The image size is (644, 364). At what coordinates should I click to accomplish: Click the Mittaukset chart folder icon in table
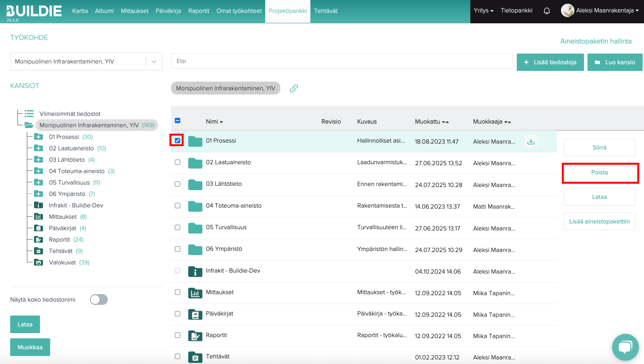pos(195,293)
